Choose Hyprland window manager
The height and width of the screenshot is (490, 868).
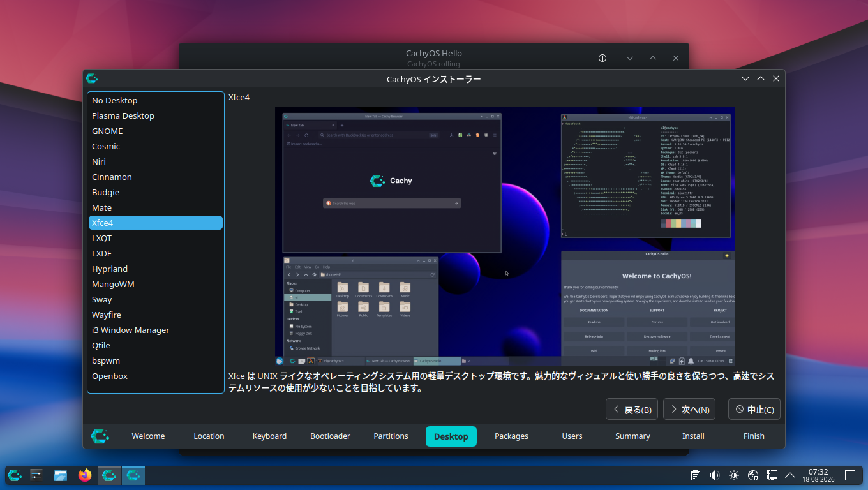pyautogui.click(x=156, y=269)
